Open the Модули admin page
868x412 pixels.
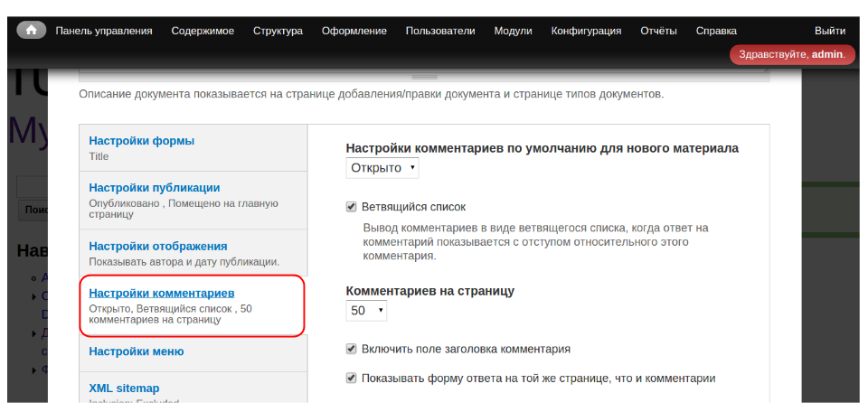pos(513,31)
